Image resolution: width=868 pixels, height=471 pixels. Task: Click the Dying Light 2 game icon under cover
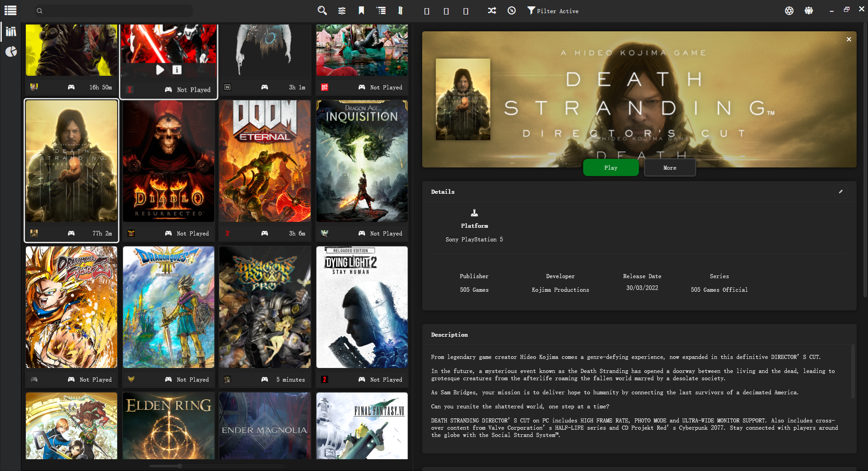(325, 379)
